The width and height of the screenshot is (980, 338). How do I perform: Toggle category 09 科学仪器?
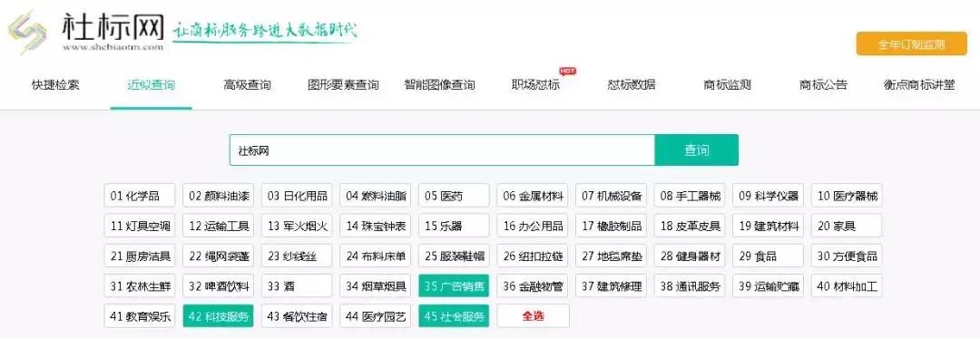(769, 196)
